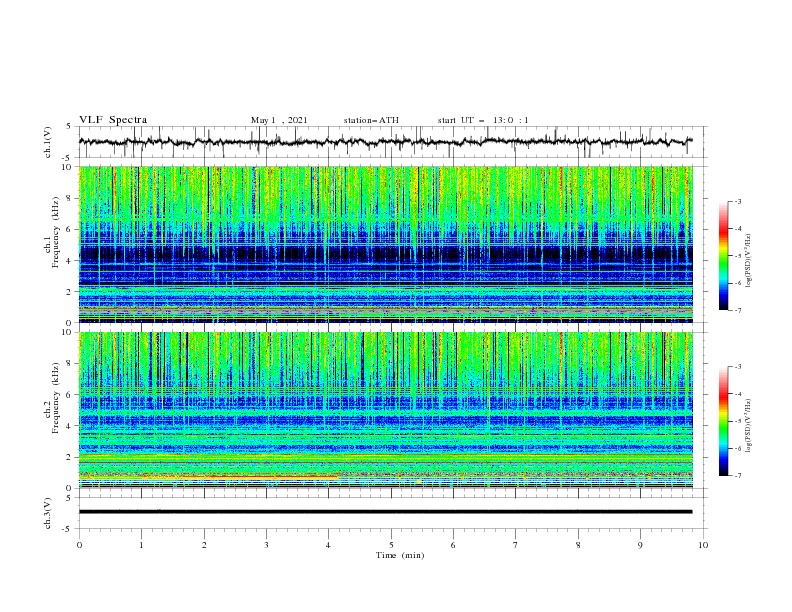Image resolution: width=792 pixels, height=612 pixels.
Task: Click the log(PSD) label beside ch.1 colorbar
Action: [748, 261]
